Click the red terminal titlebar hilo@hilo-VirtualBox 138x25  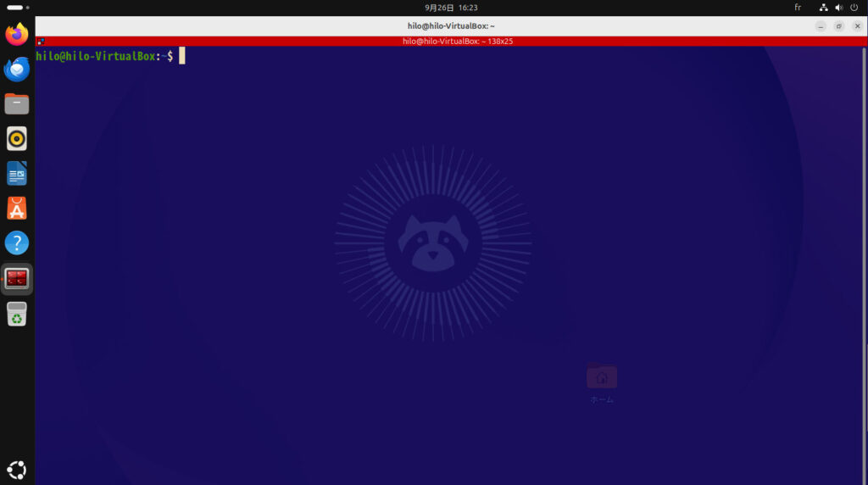[457, 41]
